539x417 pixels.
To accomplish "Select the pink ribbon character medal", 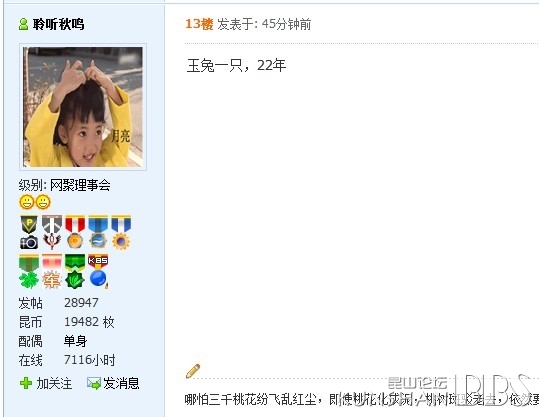I will tap(52, 271).
